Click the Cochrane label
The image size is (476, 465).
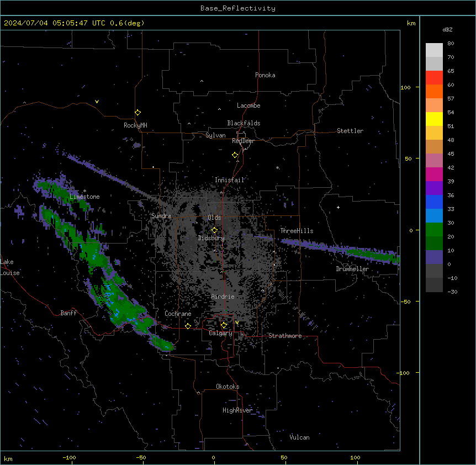point(178,314)
